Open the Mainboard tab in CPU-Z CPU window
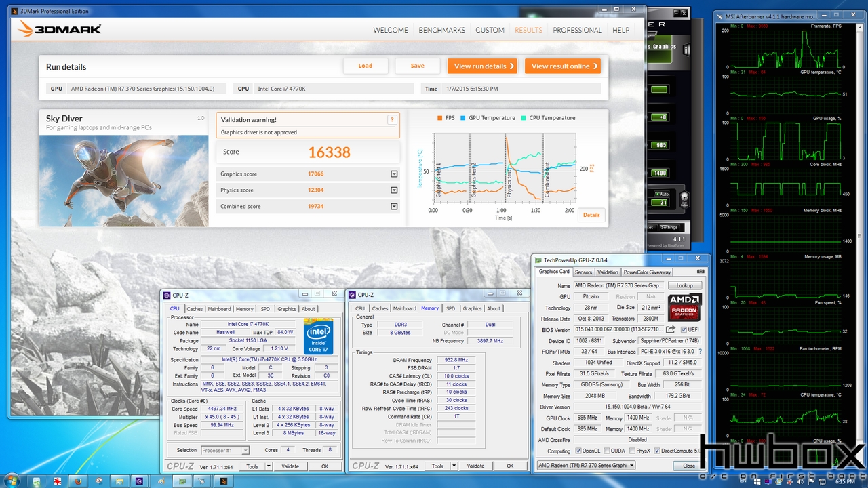 click(219, 309)
